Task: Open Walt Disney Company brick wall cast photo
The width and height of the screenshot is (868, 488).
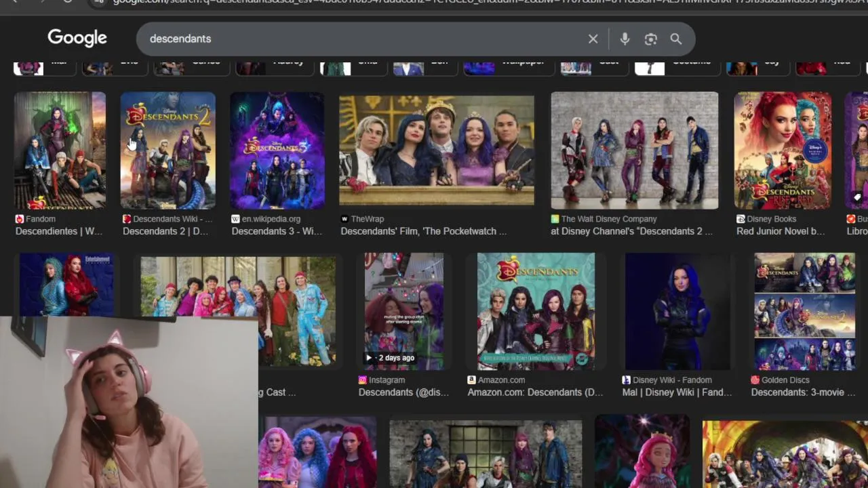Action: 635,150
